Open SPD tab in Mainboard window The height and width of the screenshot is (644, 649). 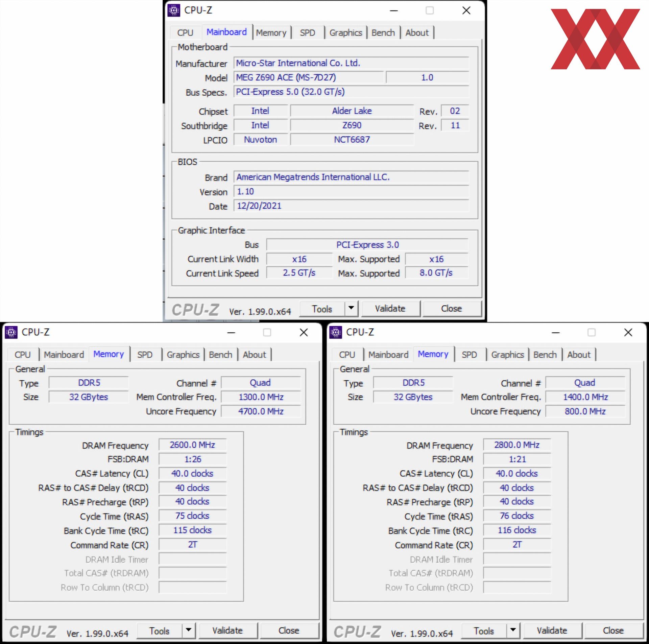(x=308, y=33)
